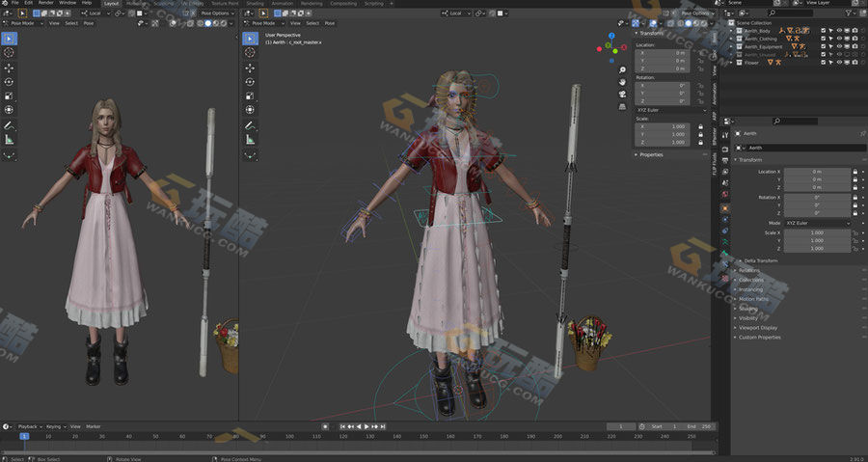Select the Scale tool in right viewport
This screenshot has width=868, height=462.
(x=250, y=95)
